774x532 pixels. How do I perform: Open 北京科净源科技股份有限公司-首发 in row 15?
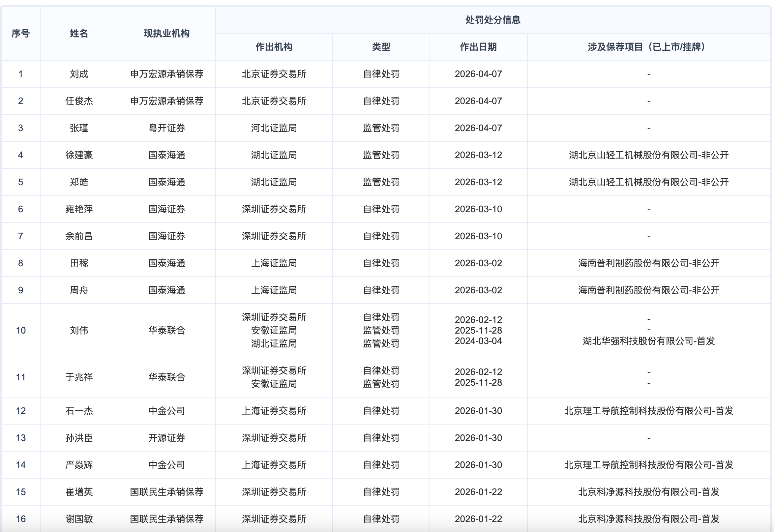click(649, 492)
